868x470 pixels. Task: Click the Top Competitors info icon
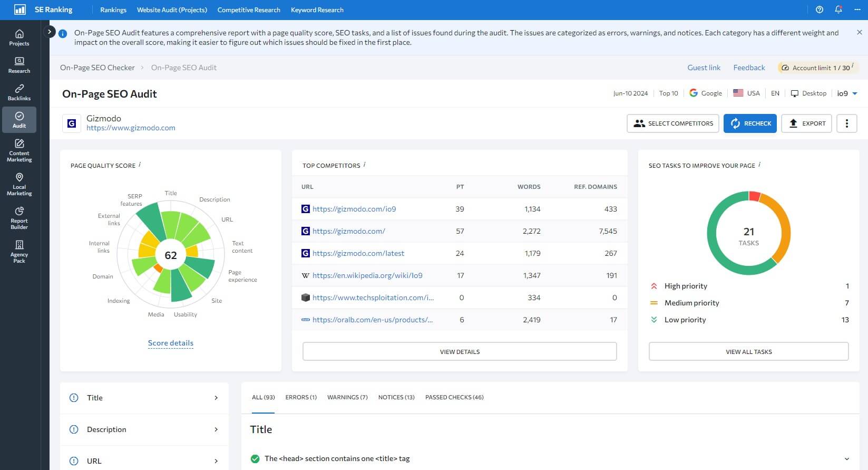tap(365, 165)
